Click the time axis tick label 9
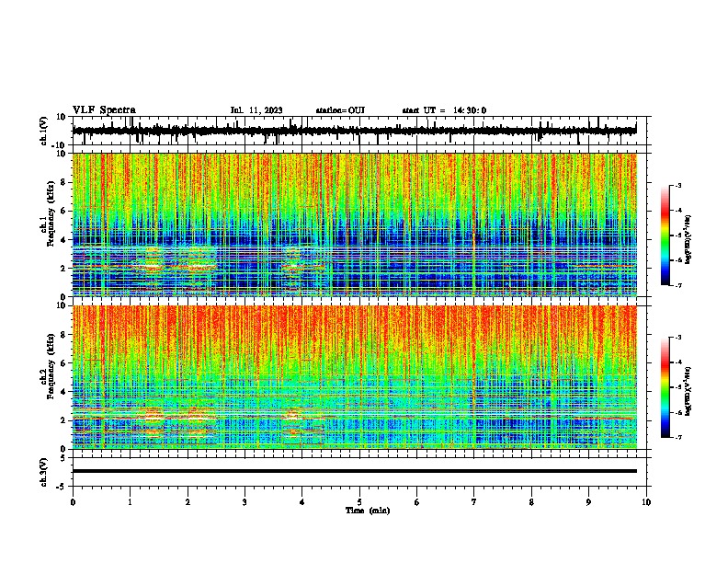The image size is (728, 563). [x=588, y=502]
